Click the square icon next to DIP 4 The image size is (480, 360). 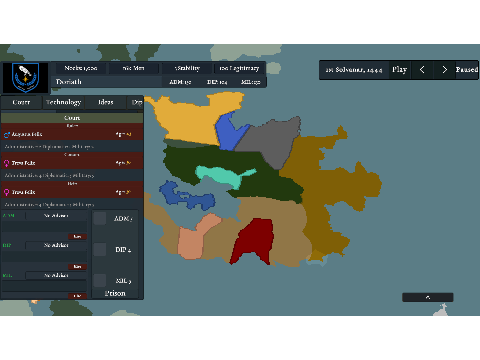pyautogui.click(x=100, y=249)
